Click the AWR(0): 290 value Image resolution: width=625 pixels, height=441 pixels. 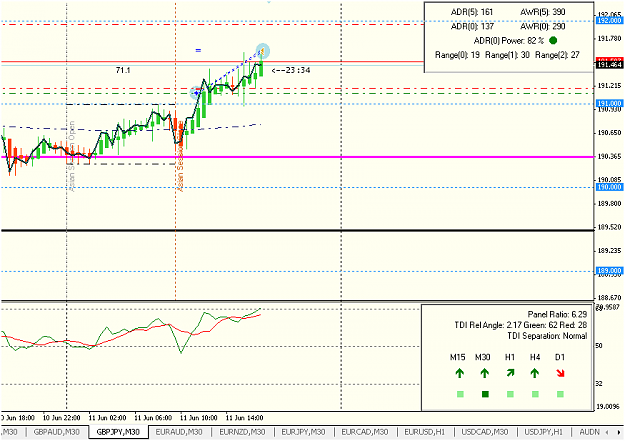coord(542,26)
